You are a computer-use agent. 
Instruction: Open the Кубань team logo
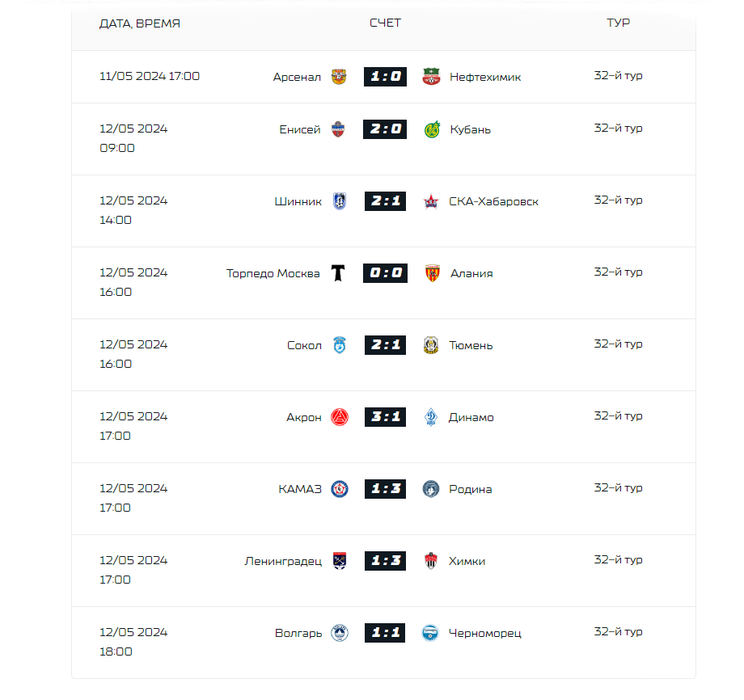[432, 129]
